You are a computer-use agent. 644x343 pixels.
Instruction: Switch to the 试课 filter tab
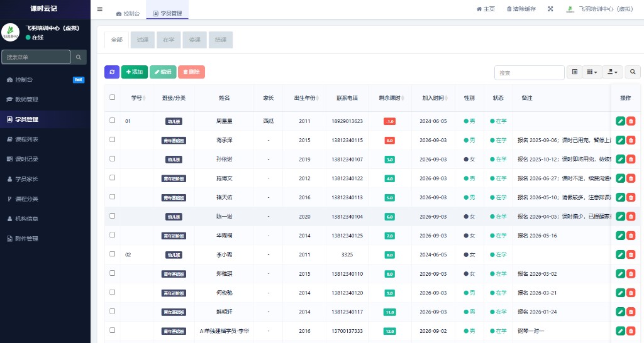[x=143, y=40]
